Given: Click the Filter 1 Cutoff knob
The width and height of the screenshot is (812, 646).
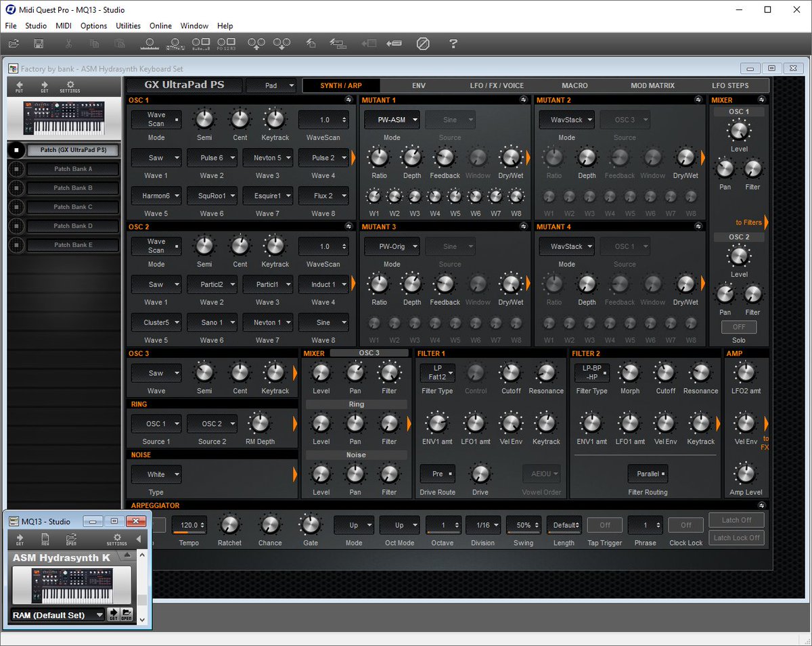Looking at the screenshot, I should 511,373.
